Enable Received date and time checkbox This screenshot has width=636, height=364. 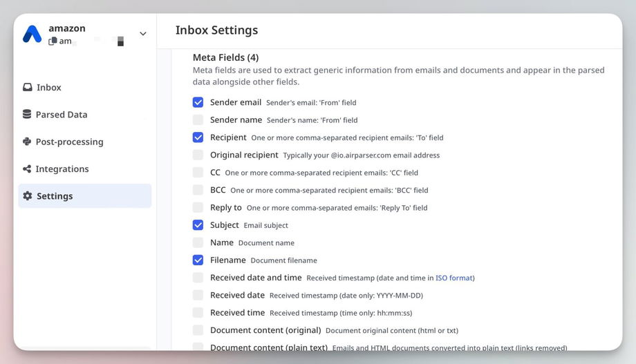point(198,278)
